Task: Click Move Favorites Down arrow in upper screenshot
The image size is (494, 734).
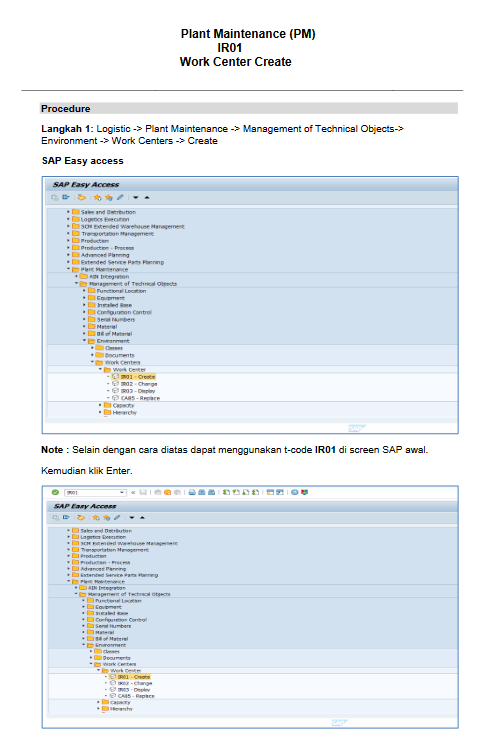Action: 136,198
